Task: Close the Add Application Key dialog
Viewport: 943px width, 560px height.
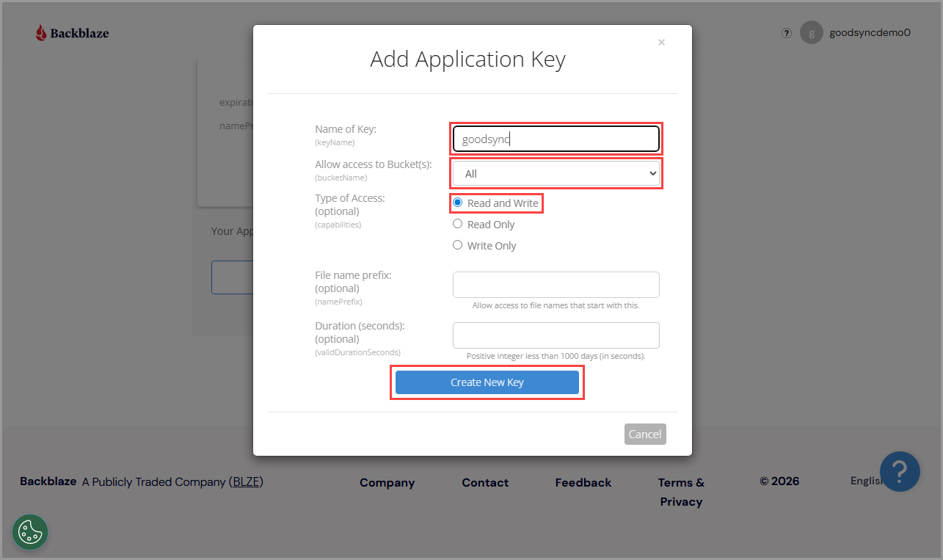Action: (x=661, y=43)
